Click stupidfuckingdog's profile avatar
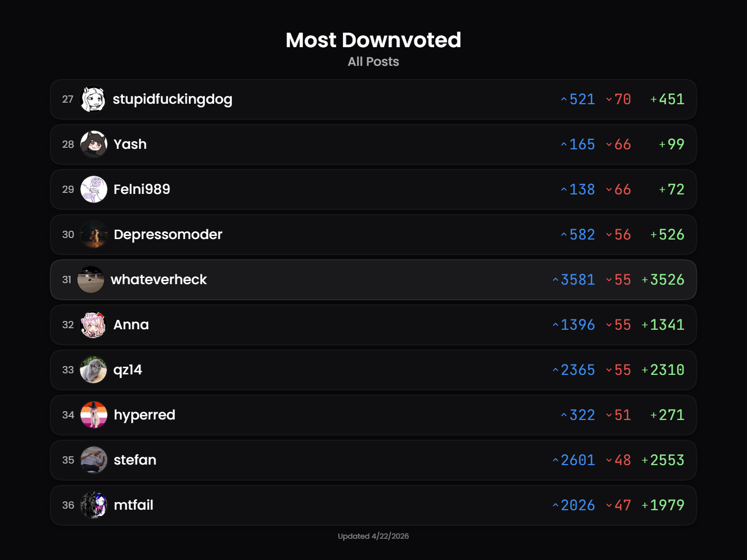747x560 pixels. tap(93, 99)
